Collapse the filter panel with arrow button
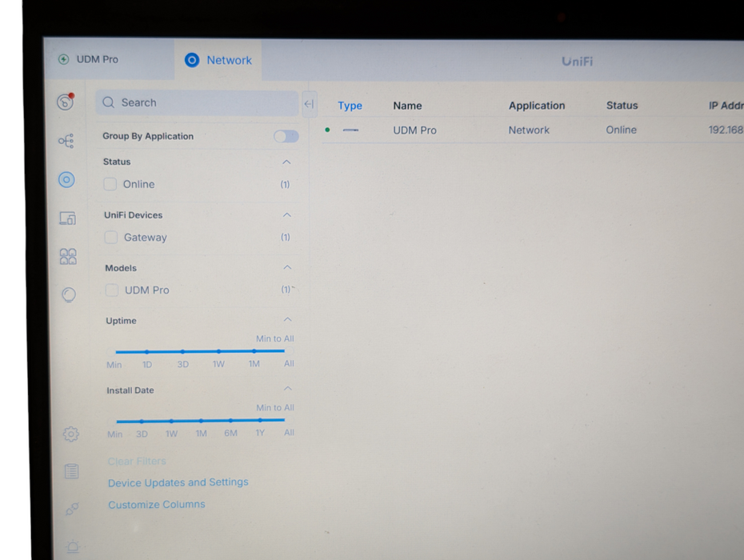 click(x=310, y=104)
